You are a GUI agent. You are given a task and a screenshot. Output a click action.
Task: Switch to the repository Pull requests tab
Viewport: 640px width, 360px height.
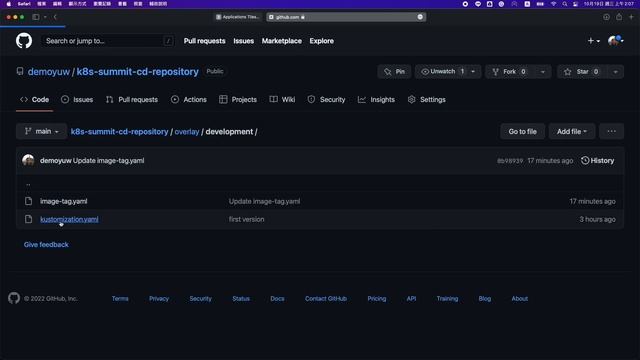132,100
